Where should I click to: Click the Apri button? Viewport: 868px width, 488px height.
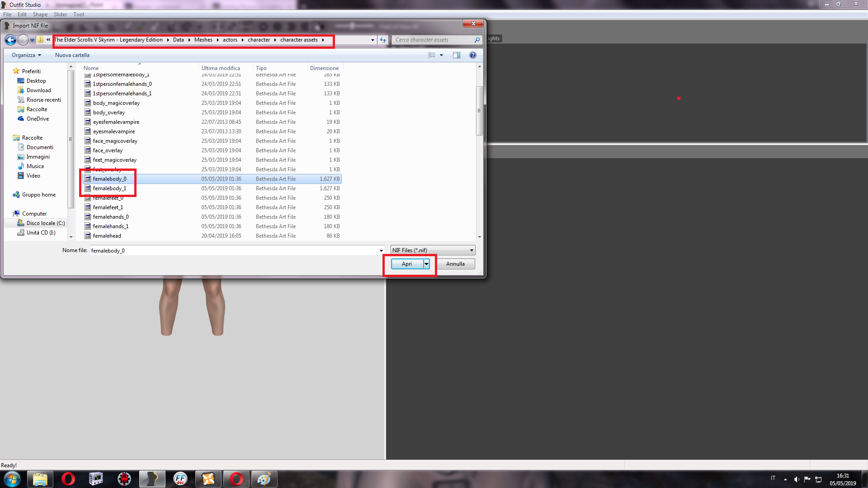(407, 264)
